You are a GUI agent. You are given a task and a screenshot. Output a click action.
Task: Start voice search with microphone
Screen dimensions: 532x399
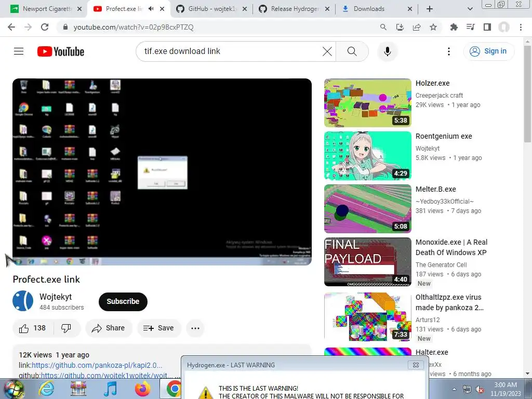click(x=387, y=51)
